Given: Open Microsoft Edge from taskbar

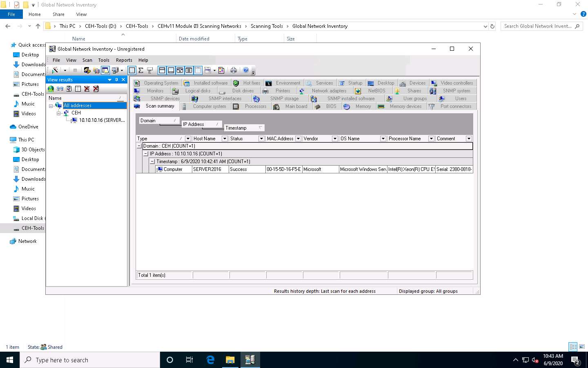Looking at the screenshot, I should tap(210, 360).
